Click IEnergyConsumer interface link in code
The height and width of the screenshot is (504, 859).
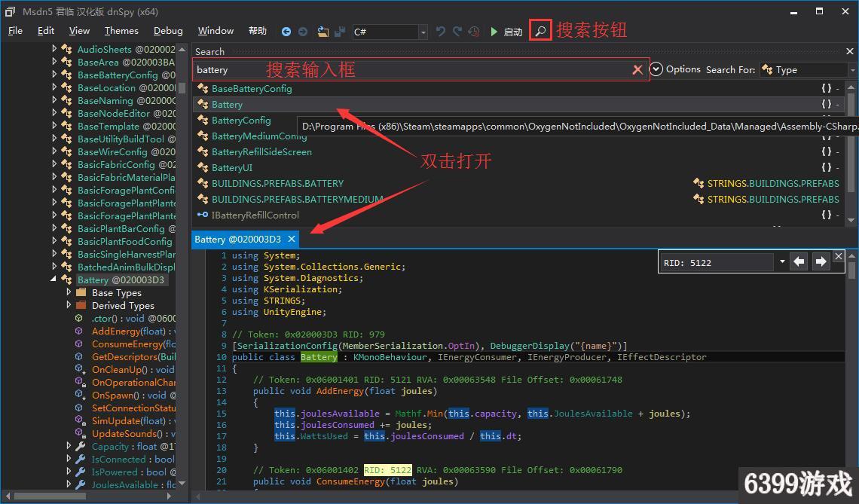coord(477,357)
